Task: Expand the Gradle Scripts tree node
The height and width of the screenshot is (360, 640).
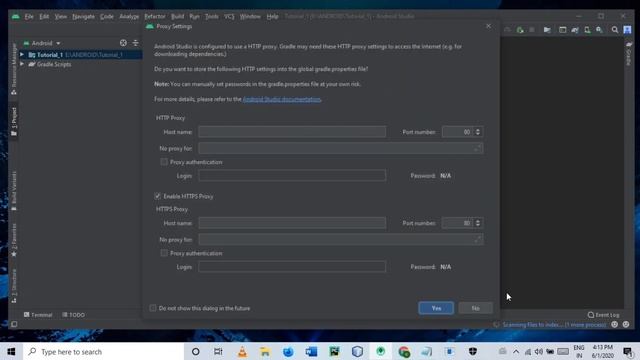Action: (x=22, y=64)
